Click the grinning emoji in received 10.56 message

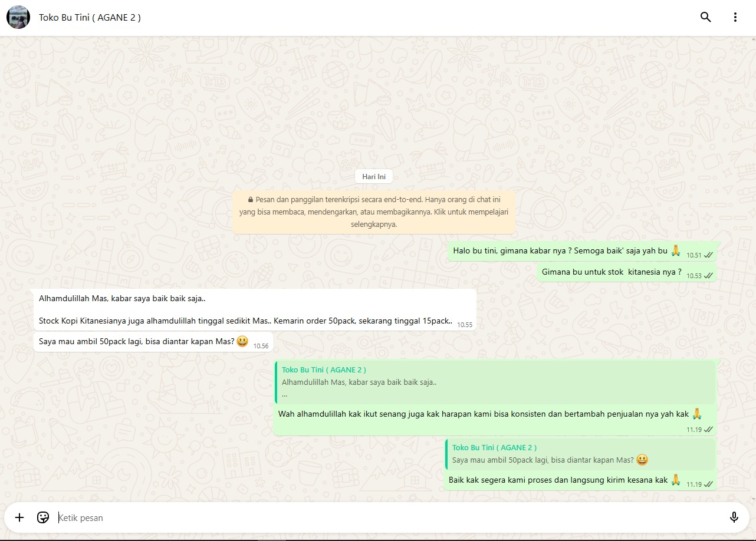click(242, 341)
